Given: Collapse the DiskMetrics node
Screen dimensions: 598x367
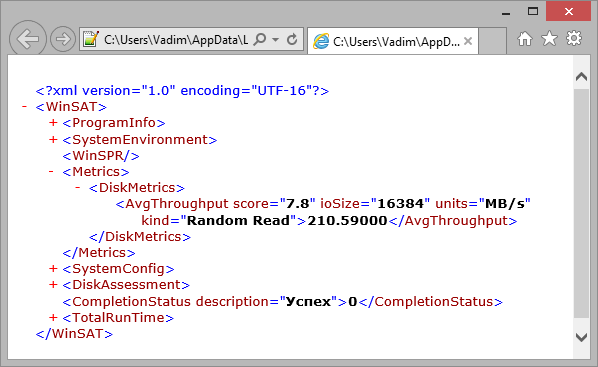Looking at the screenshot, I should pos(78,188).
